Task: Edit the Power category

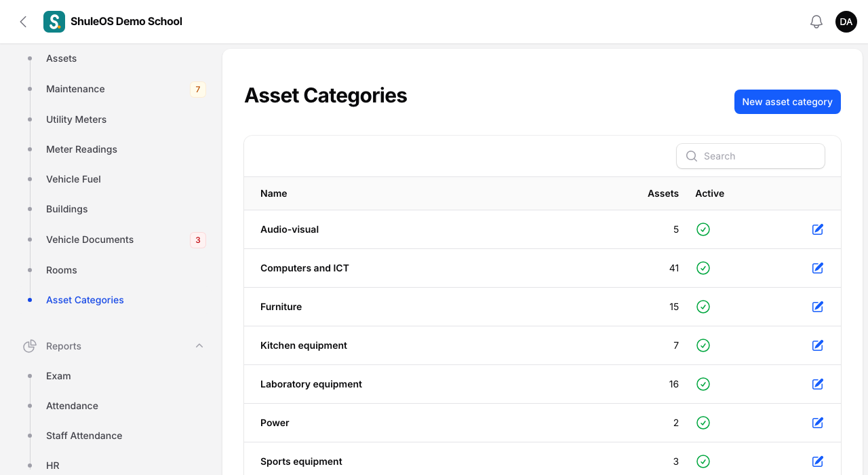Action: (818, 423)
